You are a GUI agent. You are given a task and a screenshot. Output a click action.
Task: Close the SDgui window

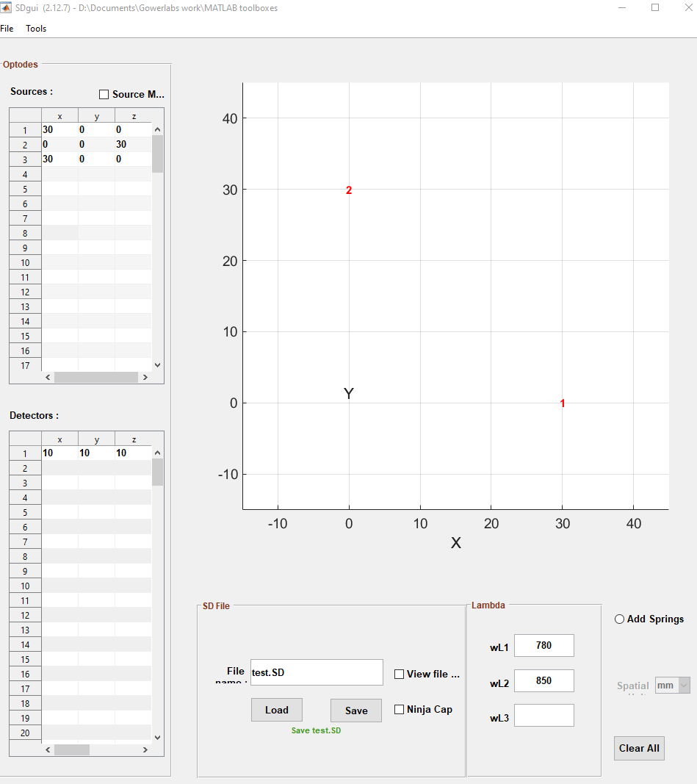click(x=688, y=7)
